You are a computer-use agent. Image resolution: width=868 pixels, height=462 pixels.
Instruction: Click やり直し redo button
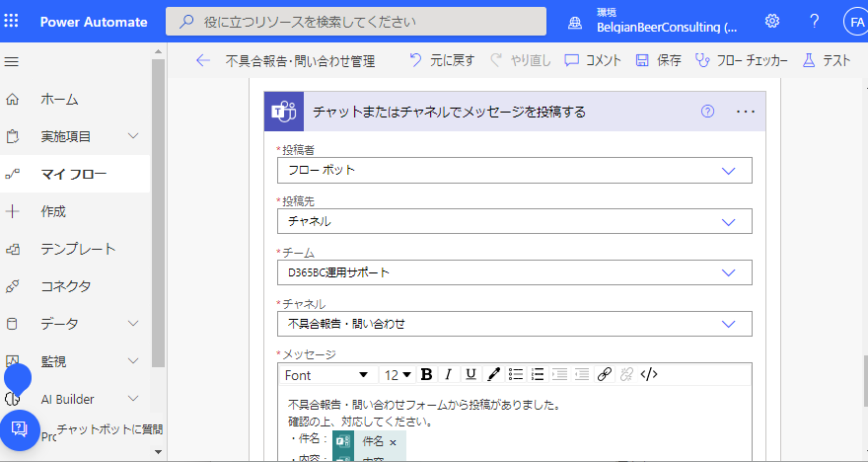tap(521, 60)
